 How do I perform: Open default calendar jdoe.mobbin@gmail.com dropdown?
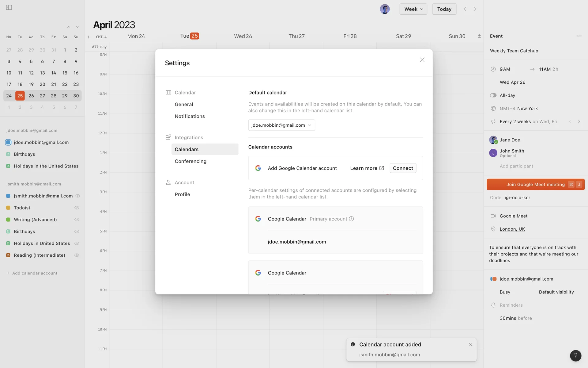click(x=281, y=125)
